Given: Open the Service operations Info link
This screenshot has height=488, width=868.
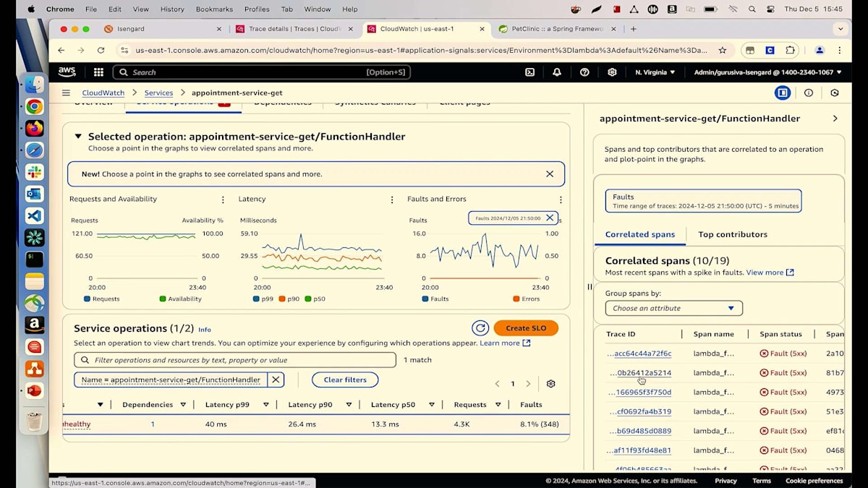Looking at the screenshot, I should [205, 330].
